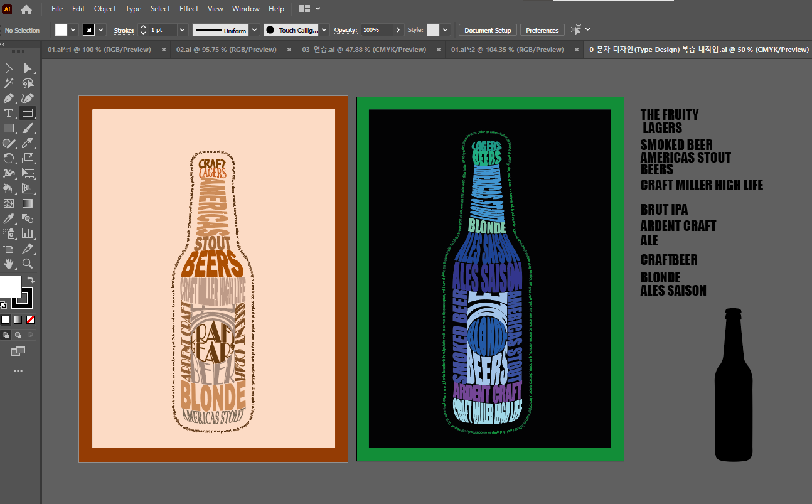Select the Slice tool
Image resolution: width=812 pixels, height=504 pixels.
coord(28,249)
